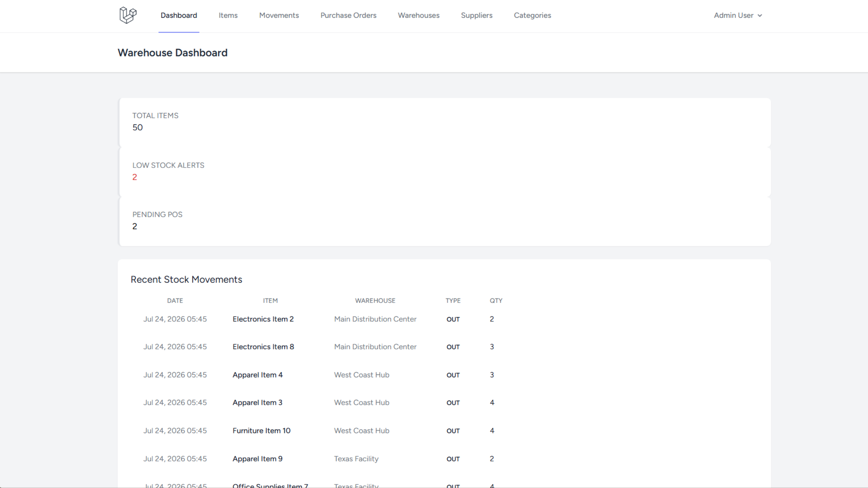Navigate to Purchase Orders
This screenshot has width=868, height=488.
click(x=348, y=15)
